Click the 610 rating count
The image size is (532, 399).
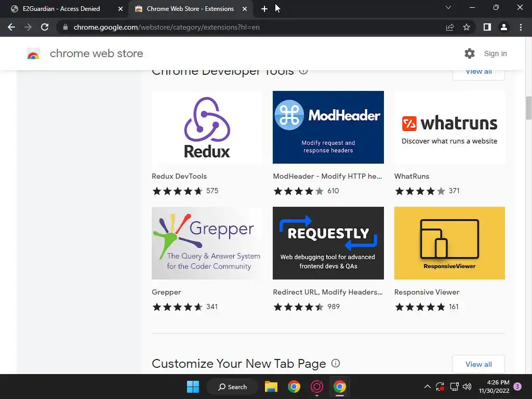(x=333, y=191)
